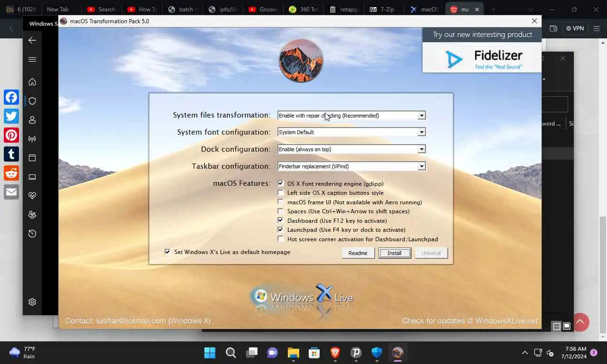607x364 pixels.
Task: Toggle Dashboard F12 checkbox
Action: 281,220
